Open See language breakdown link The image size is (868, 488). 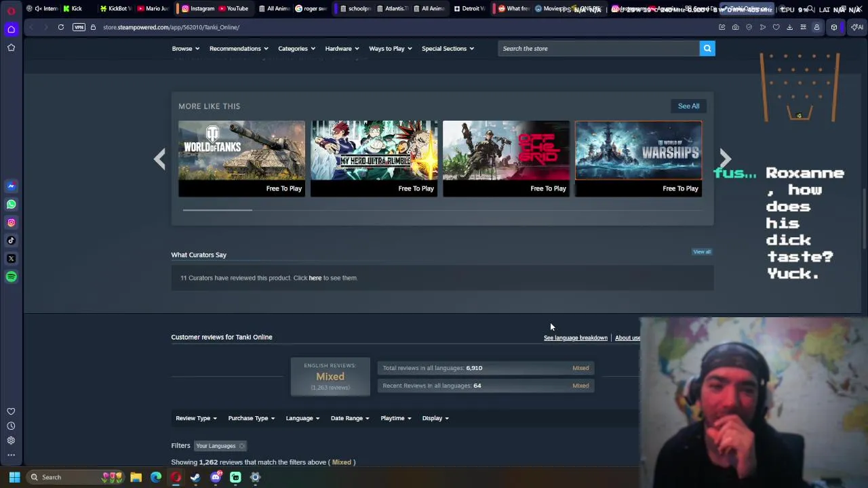click(575, 338)
